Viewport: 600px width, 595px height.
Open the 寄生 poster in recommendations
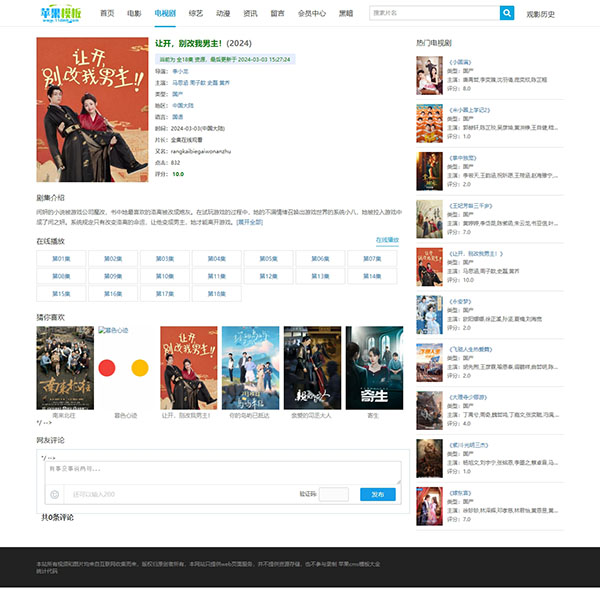tap(373, 368)
